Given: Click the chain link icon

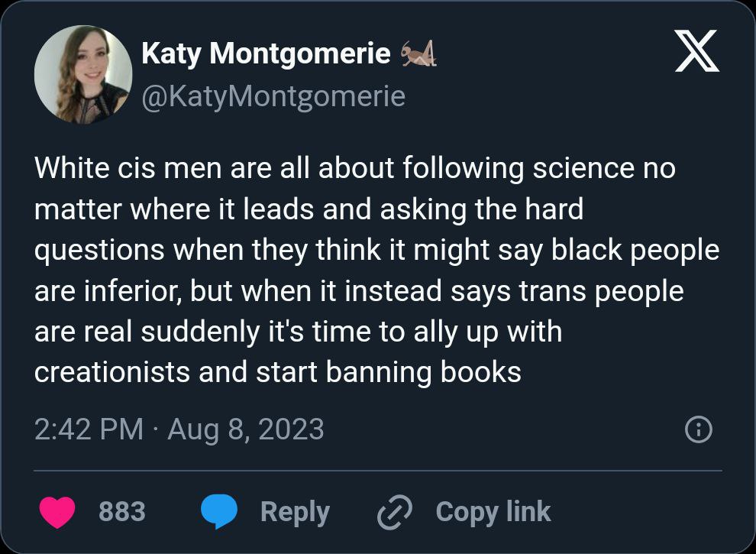Looking at the screenshot, I should pos(395,512).
